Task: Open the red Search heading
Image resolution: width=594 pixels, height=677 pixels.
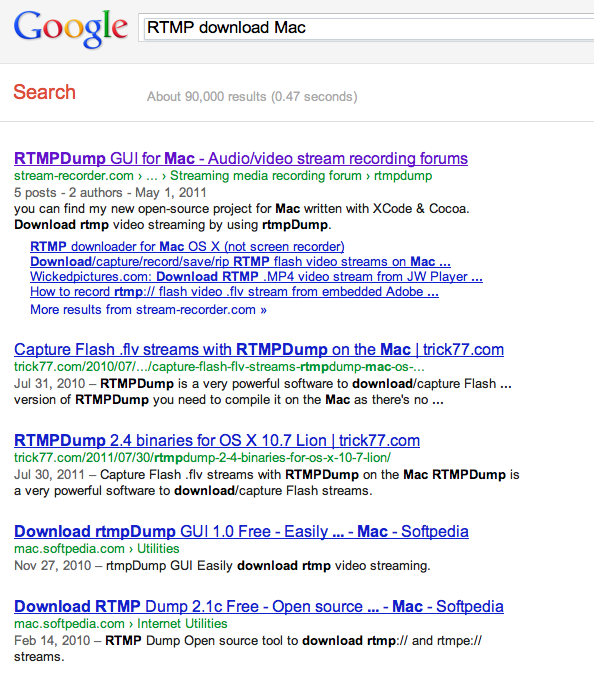Action: (x=44, y=92)
